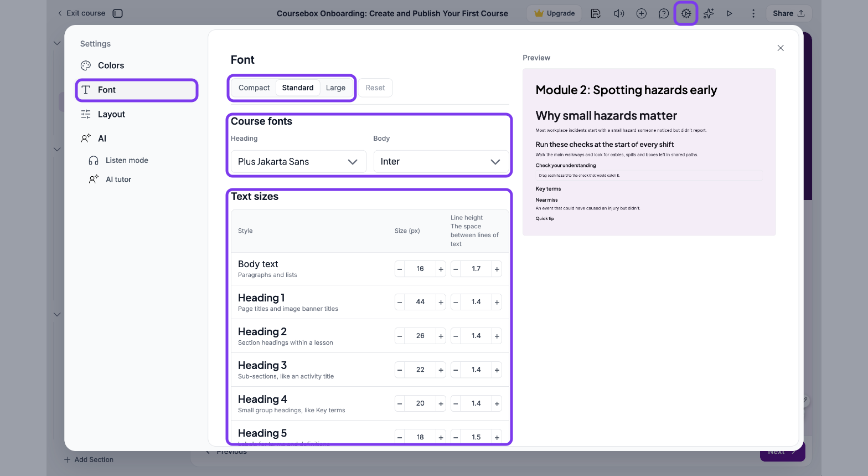The height and width of the screenshot is (476, 868).
Task: Increase Heading 3 size
Action: point(441,370)
